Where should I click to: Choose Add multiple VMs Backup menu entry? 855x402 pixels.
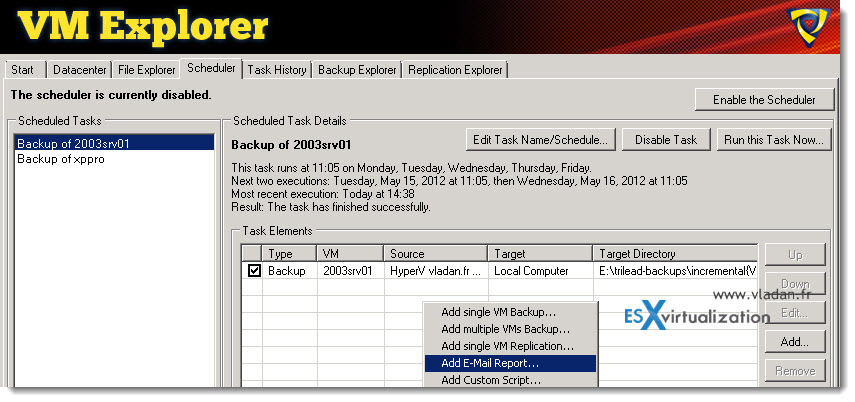(510, 329)
